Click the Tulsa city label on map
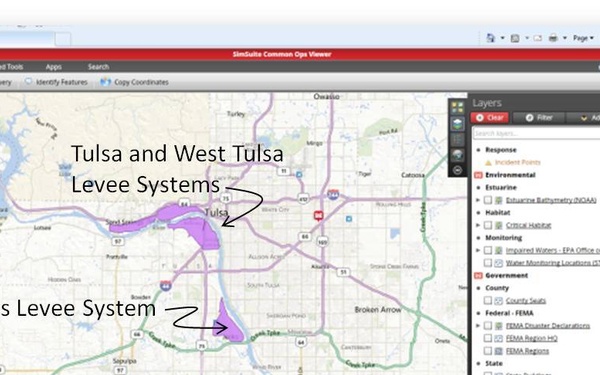Viewport: 600px width, 375px height. (x=216, y=213)
